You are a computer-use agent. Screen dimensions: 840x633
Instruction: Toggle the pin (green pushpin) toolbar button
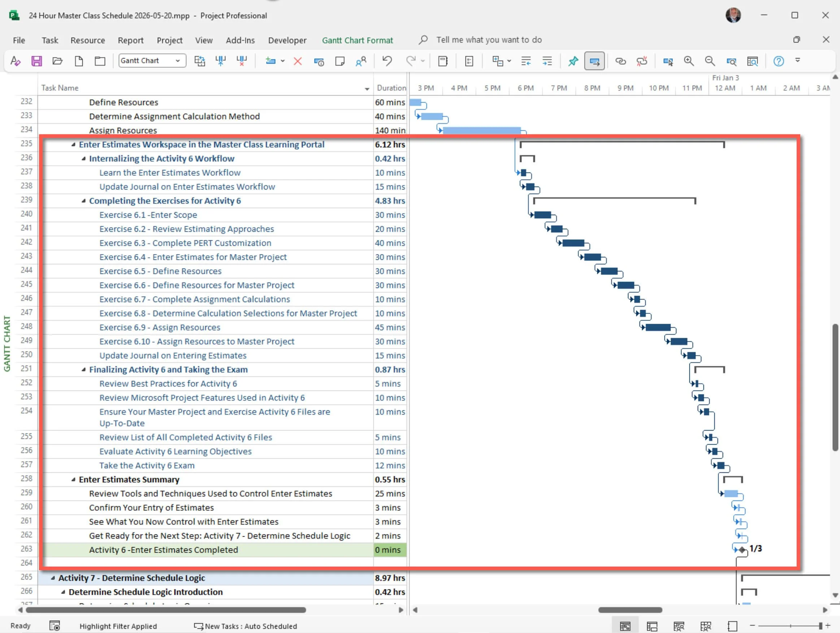[x=573, y=61]
